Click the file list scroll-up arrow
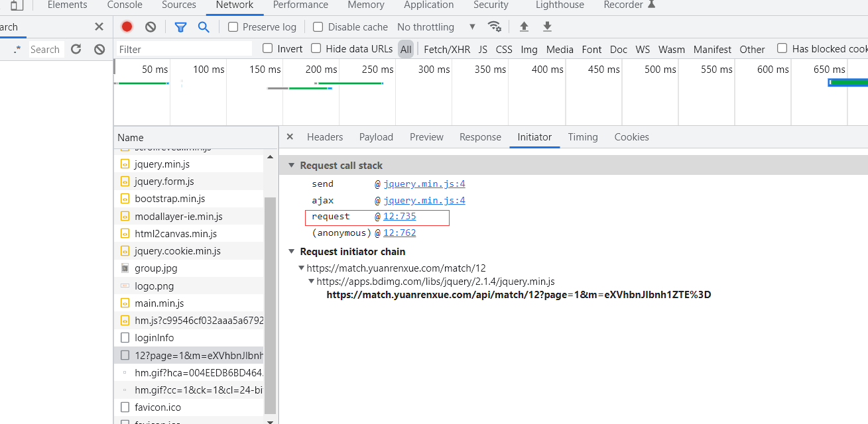868x424 pixels. 270,157
